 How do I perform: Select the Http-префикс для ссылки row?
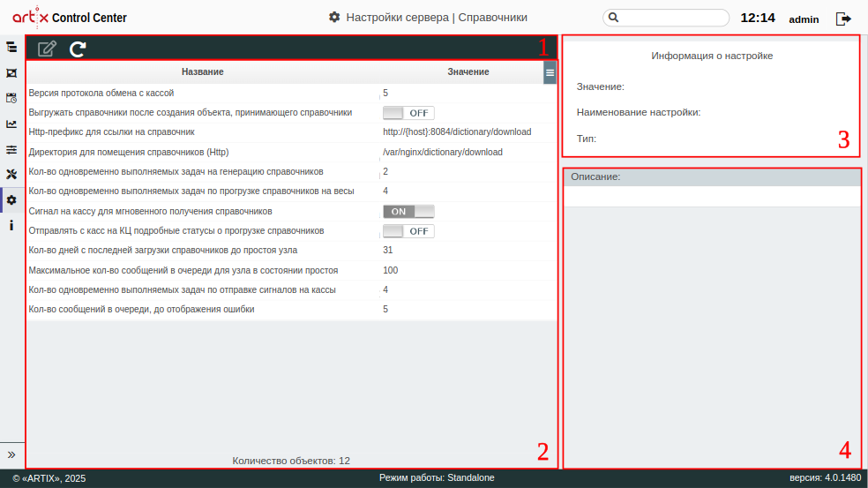[203, 132]
